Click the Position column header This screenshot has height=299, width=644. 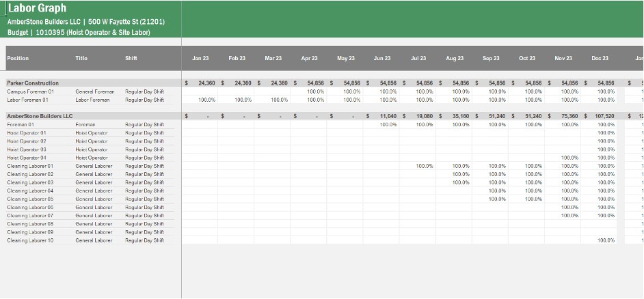18,58
